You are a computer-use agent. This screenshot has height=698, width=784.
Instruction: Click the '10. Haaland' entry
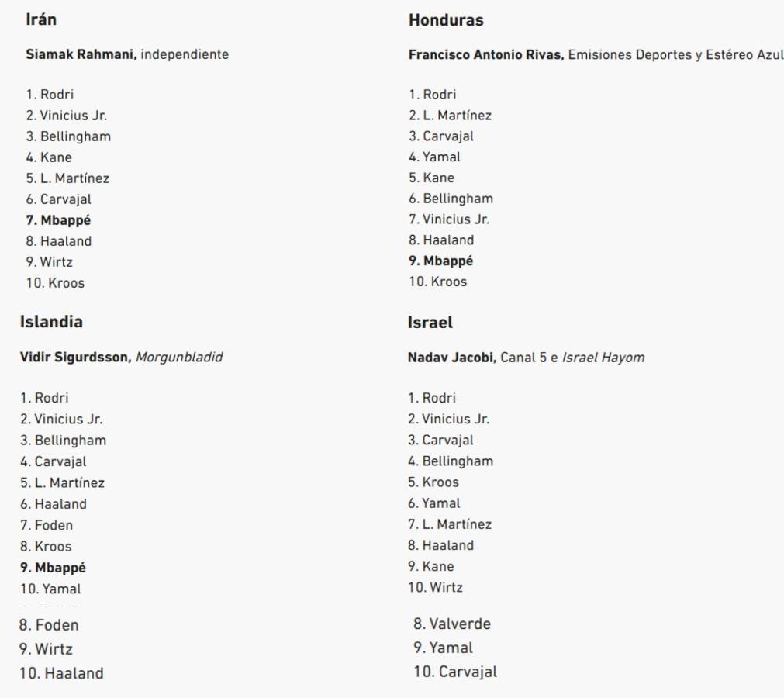pos(61,673)
